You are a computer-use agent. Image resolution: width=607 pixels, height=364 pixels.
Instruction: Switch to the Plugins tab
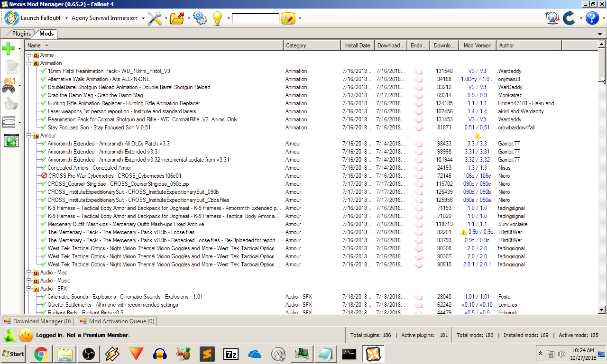[x=21, y=34]
